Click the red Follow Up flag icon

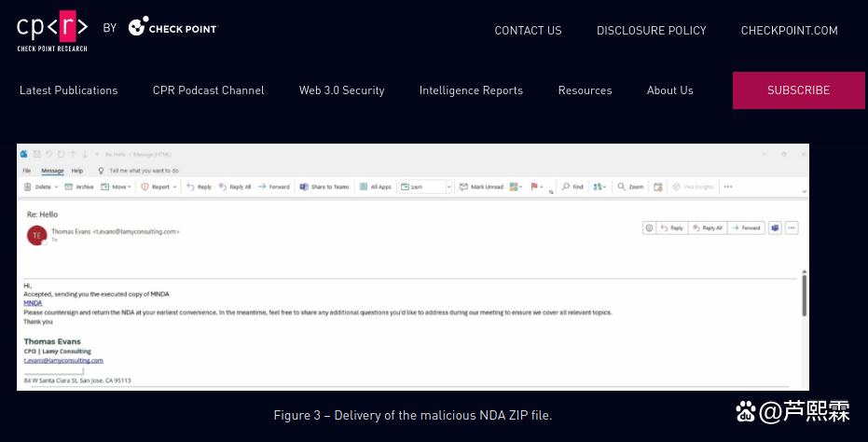534,186
